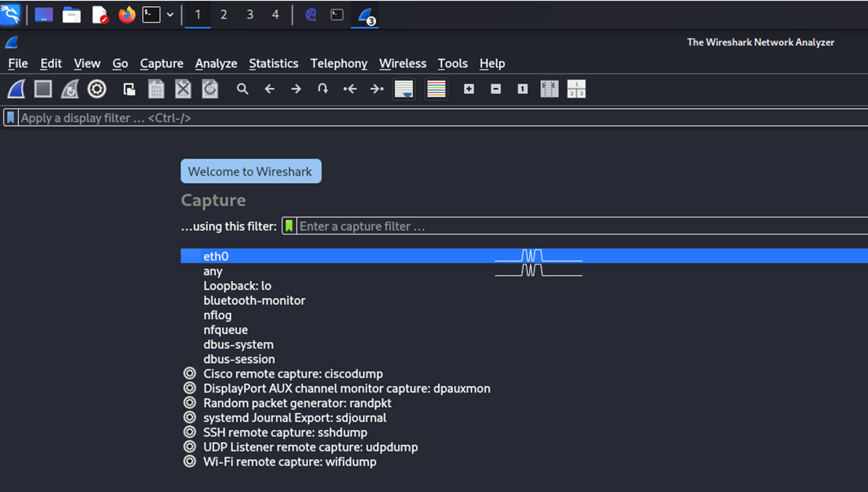Select the nflog interface
This screenshot has height=492, width=868.
point(524,315)
